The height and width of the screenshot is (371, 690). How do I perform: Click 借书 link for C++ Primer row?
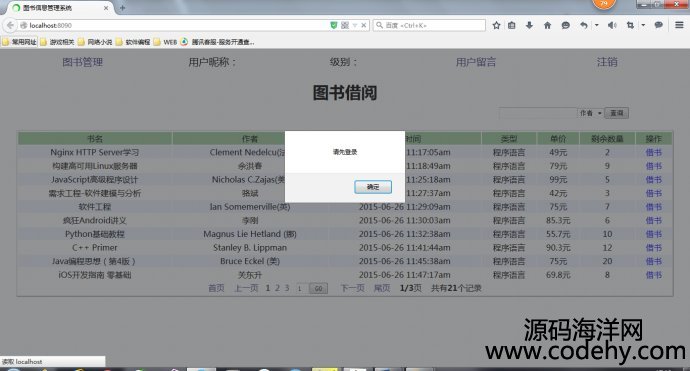[653, 248]
